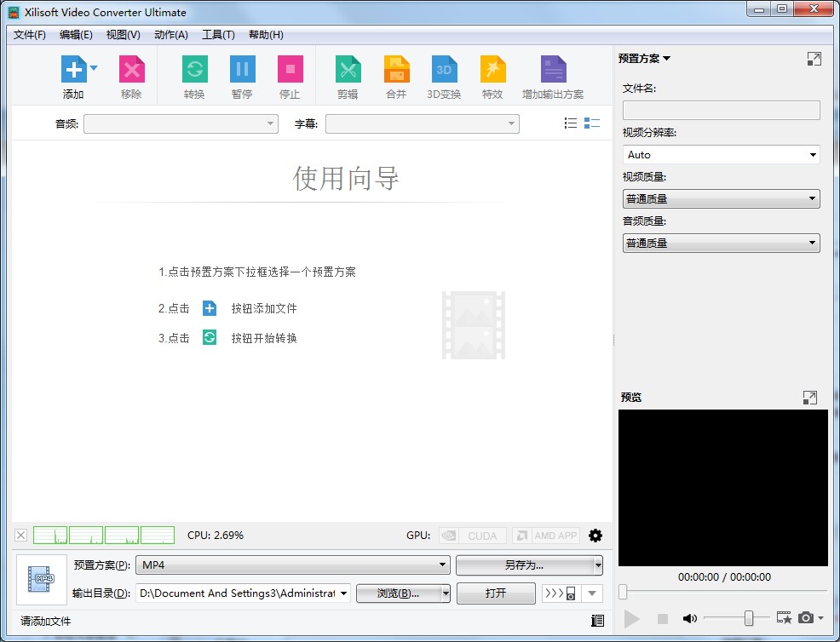This screenshot has height=642, width=840.
Task: Open GPU settings with the gear icon
Action: click(x=595, y=535)
